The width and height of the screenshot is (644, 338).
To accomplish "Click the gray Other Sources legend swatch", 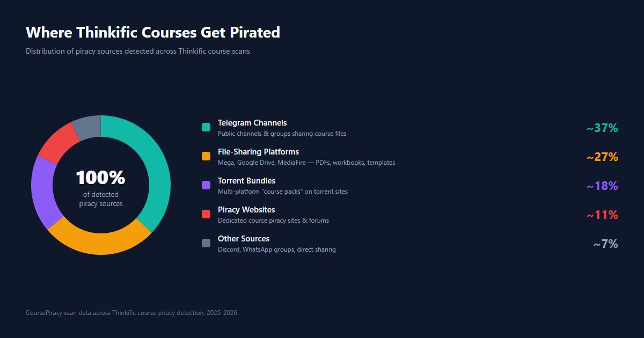I will point(206,243).
